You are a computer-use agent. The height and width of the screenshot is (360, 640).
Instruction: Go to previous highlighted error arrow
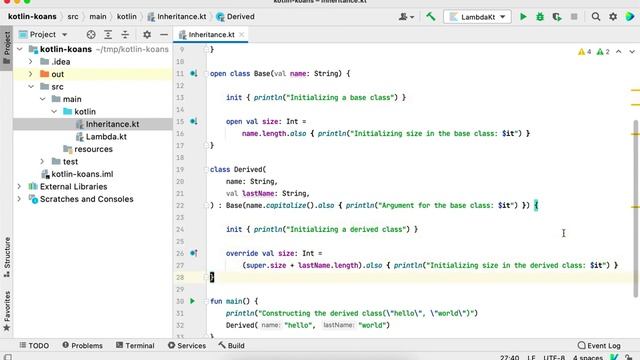(x=619, y=52)
